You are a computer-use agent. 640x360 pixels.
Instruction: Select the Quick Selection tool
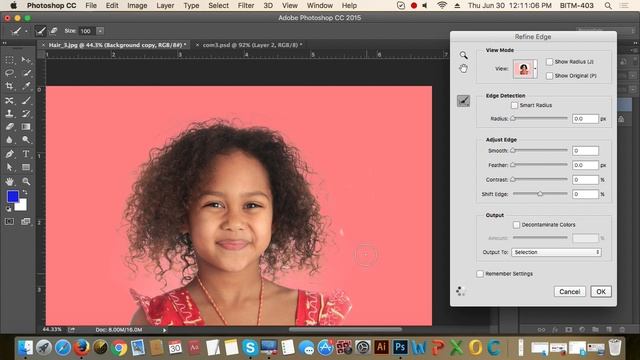click(x=26, y=73)
